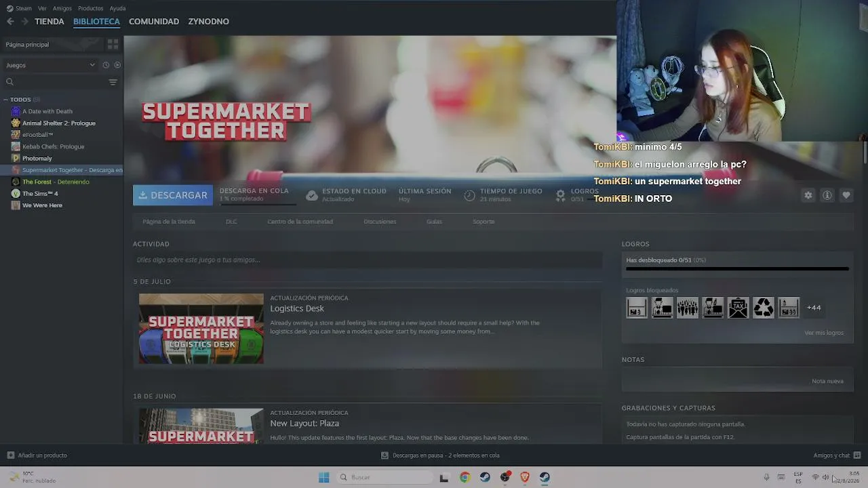Open the Steam menu
Screen dimensions: 868x488
20,9
